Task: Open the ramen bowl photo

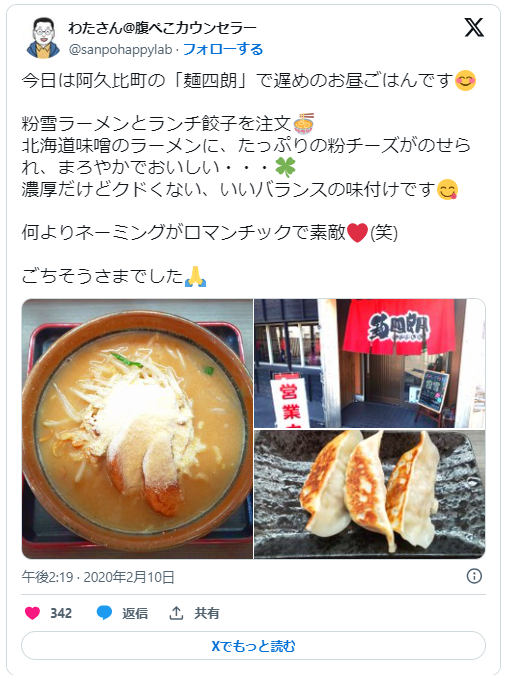Action: click(x=137, y=429)
